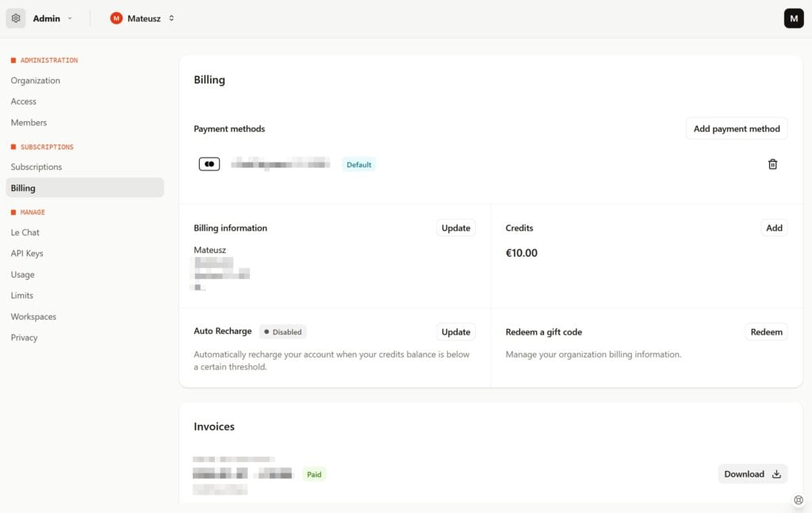Open API Keys in the sidebar
The height and width of the screenshot is (513, 812).
click(27, 254)
